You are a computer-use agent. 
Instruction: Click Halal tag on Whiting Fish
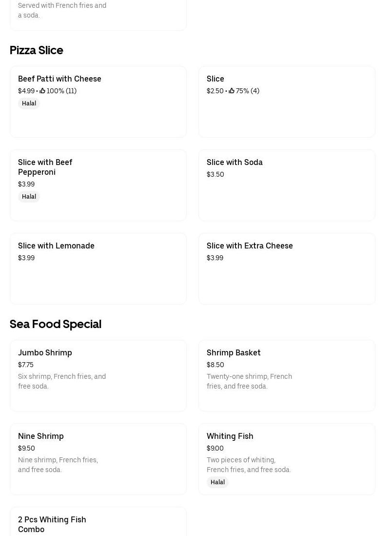tap(217, 482)
